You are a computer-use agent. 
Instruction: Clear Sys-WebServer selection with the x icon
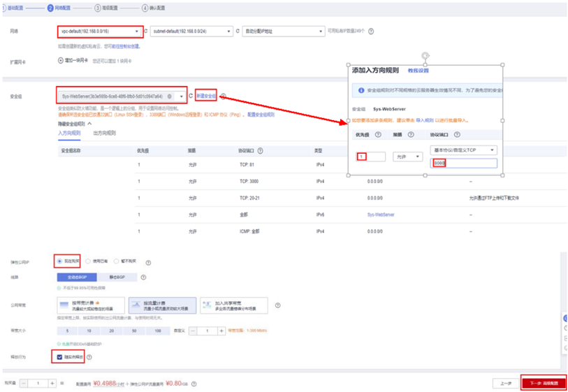(170, 96)
